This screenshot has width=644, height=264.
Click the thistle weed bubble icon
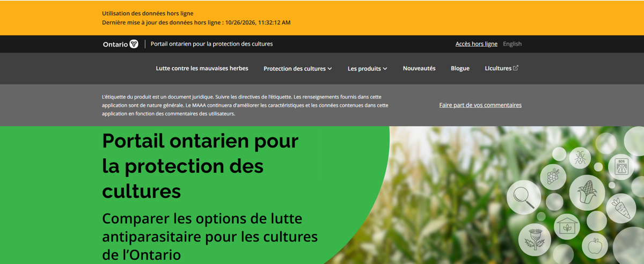pos(535,239)
